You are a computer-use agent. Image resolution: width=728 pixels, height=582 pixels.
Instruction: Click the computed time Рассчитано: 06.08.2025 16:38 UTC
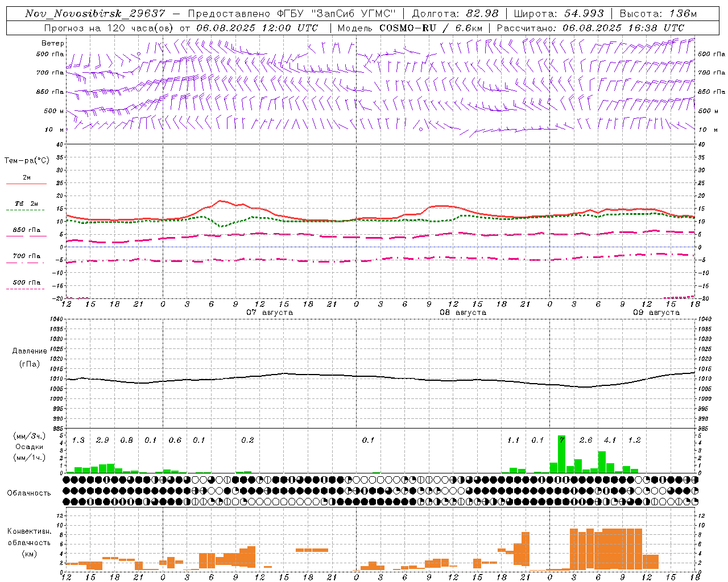coord(590,28)
